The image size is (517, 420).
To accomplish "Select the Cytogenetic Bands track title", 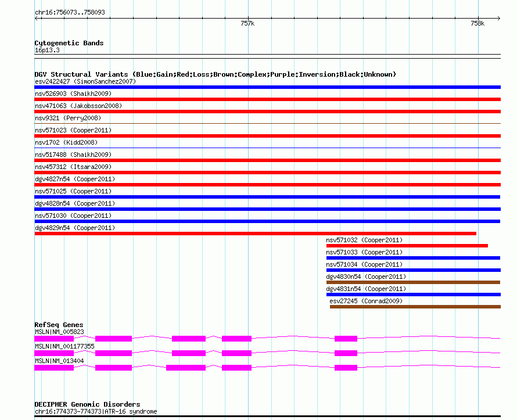I will 69,43.
